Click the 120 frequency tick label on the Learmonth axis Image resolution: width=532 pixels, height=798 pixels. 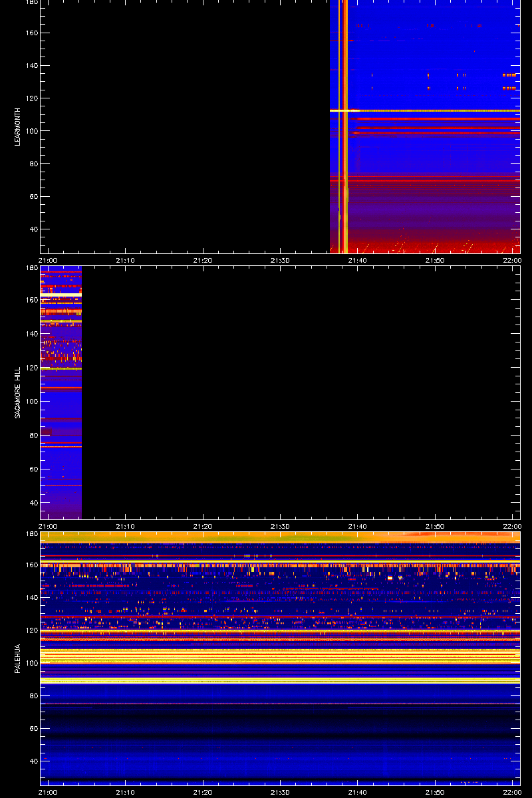tap(32, 98)
